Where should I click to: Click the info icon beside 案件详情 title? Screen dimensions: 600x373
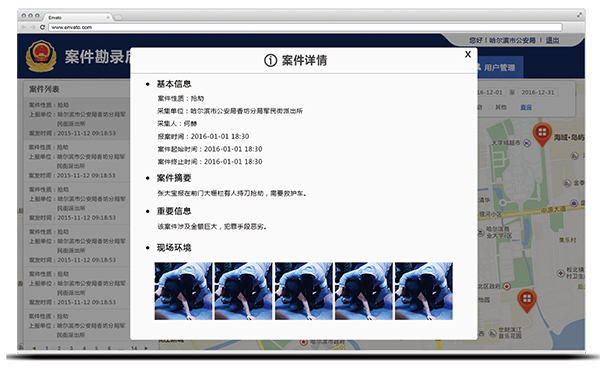270,60
